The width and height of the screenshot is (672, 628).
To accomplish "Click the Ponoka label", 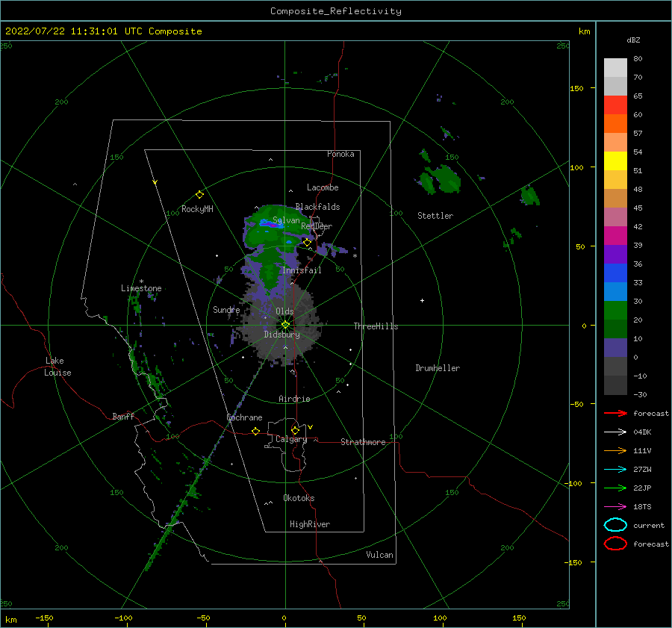I will [x=340, y=154].
